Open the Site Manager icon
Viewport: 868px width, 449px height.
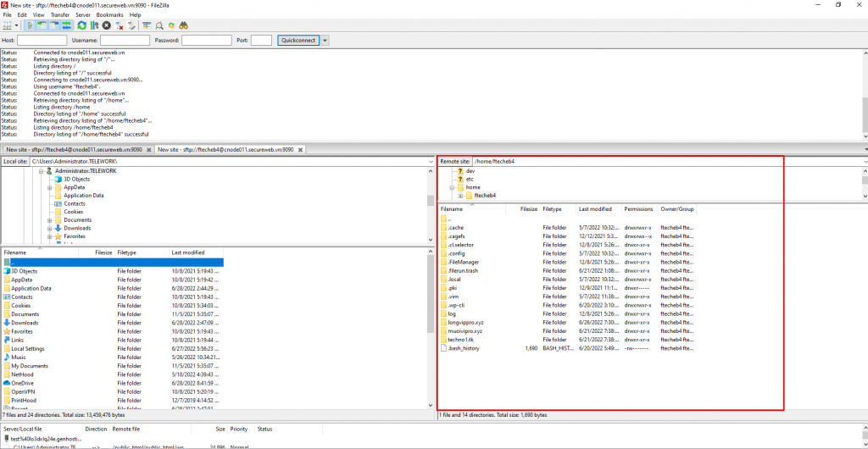click(x=8, y=25)
